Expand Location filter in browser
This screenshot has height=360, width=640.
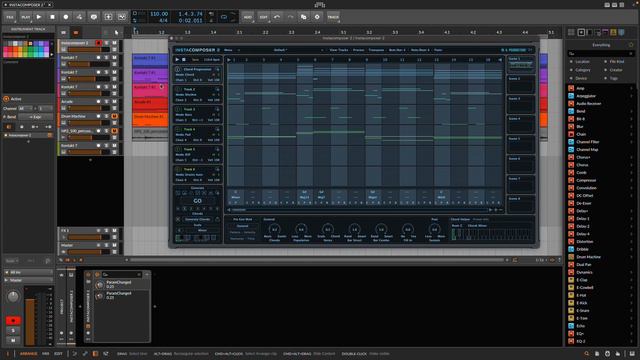582,62
